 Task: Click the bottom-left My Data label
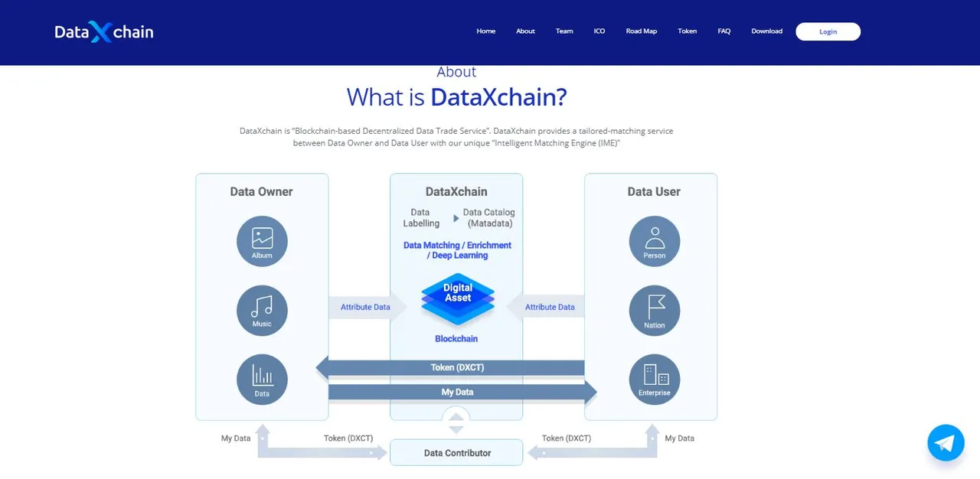click(x=236, y=438)
